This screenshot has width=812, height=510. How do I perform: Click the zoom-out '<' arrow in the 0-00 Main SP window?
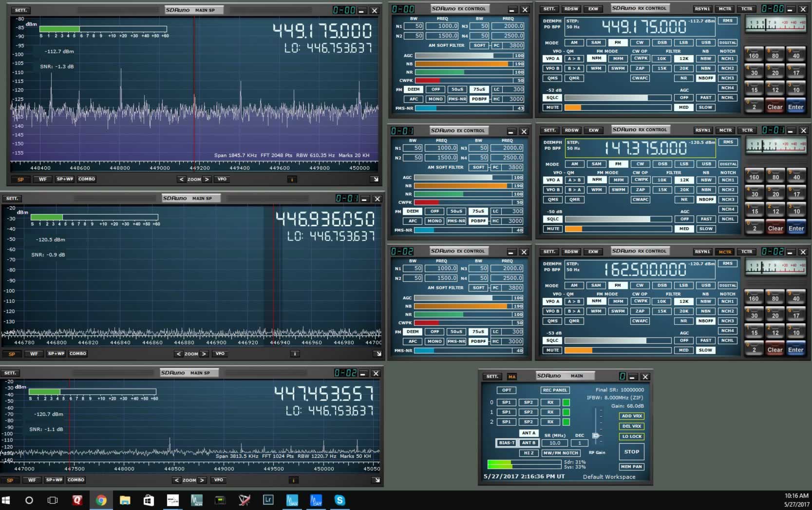(x=181, y=179)
